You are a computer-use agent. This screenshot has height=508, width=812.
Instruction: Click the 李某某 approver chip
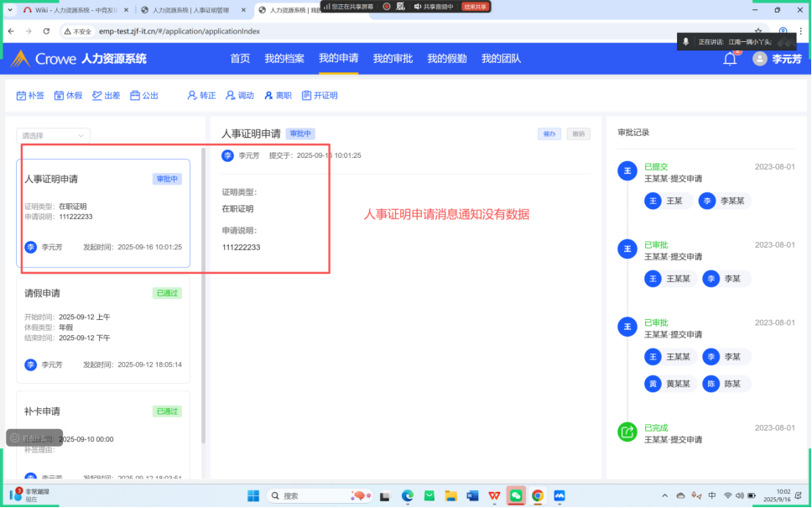coord(725,202)
